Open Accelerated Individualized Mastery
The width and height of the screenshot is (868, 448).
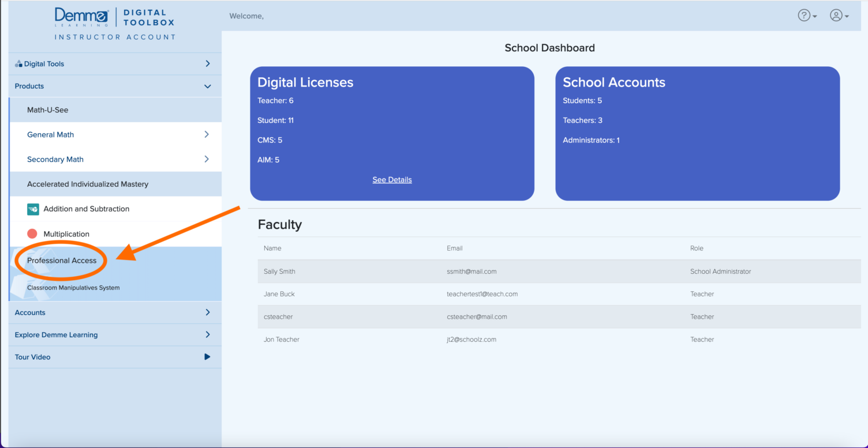(x=87, y=184)
